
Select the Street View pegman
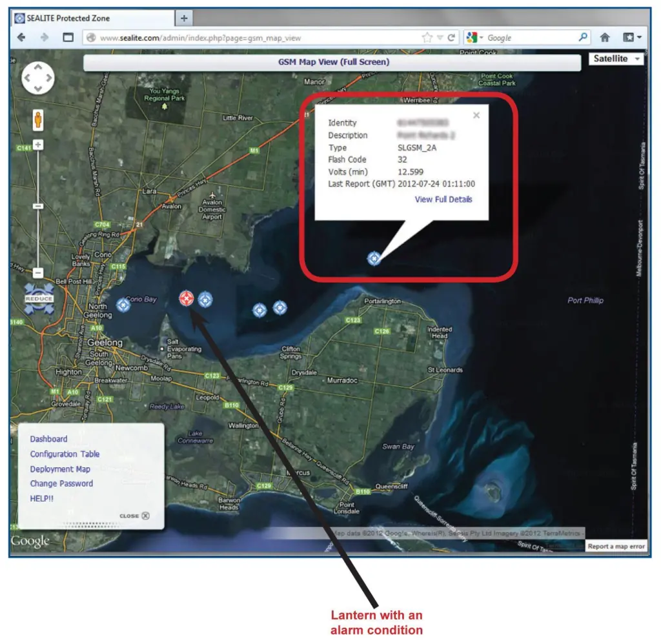38,120
